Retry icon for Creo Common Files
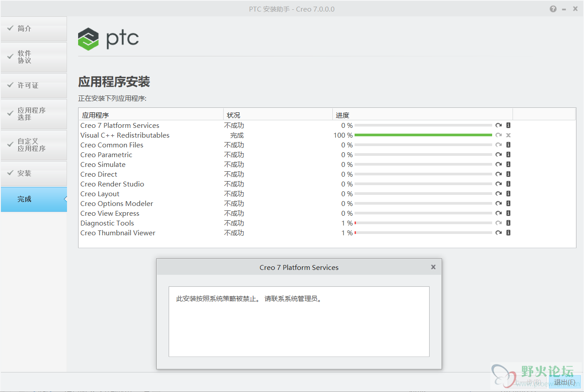 [498, 145]
